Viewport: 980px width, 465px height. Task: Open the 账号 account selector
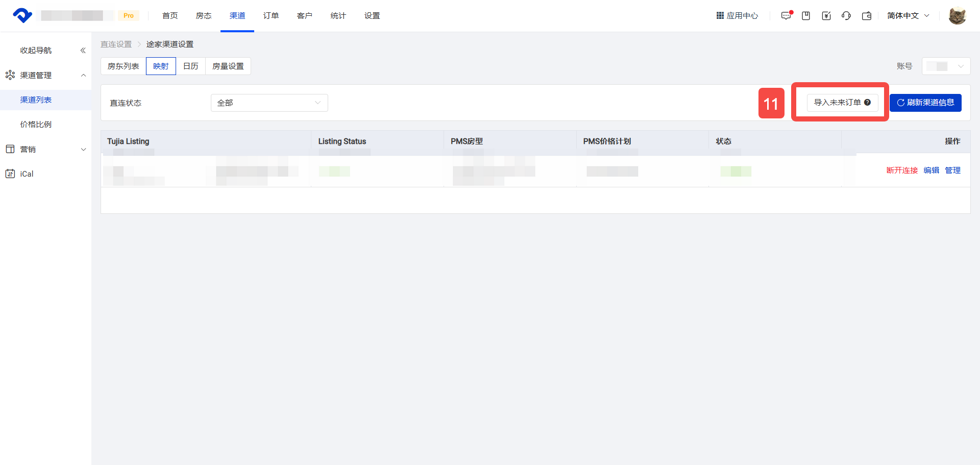pyautogui.click(x=946, y=66)
